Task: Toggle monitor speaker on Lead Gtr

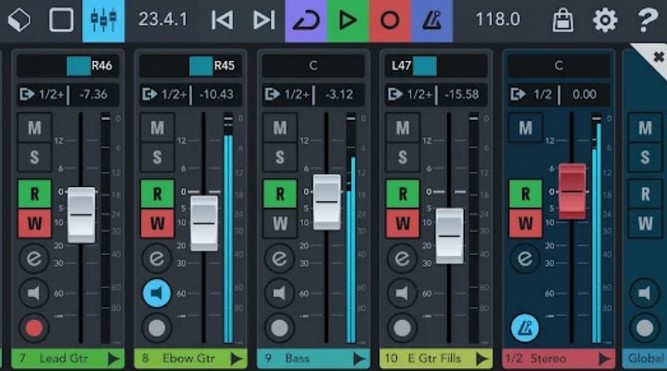Action: click(x=34, y=293)
